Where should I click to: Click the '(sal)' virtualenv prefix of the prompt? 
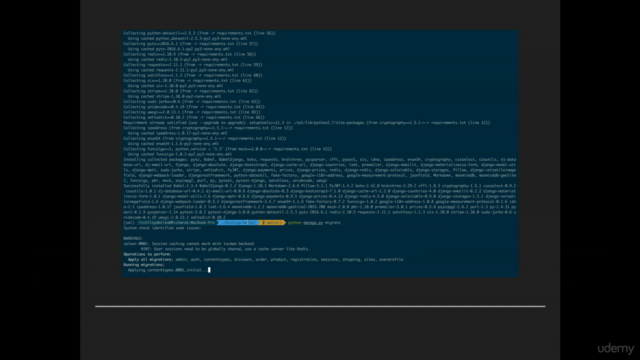129,223
